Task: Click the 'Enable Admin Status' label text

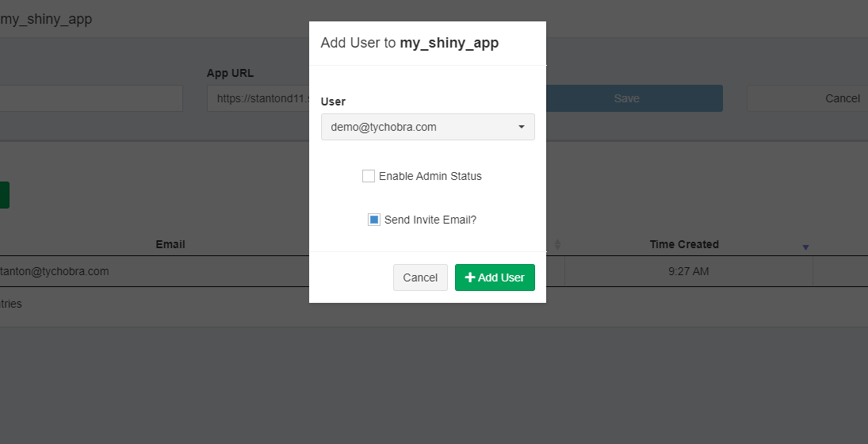Action: tap(430, 176)
